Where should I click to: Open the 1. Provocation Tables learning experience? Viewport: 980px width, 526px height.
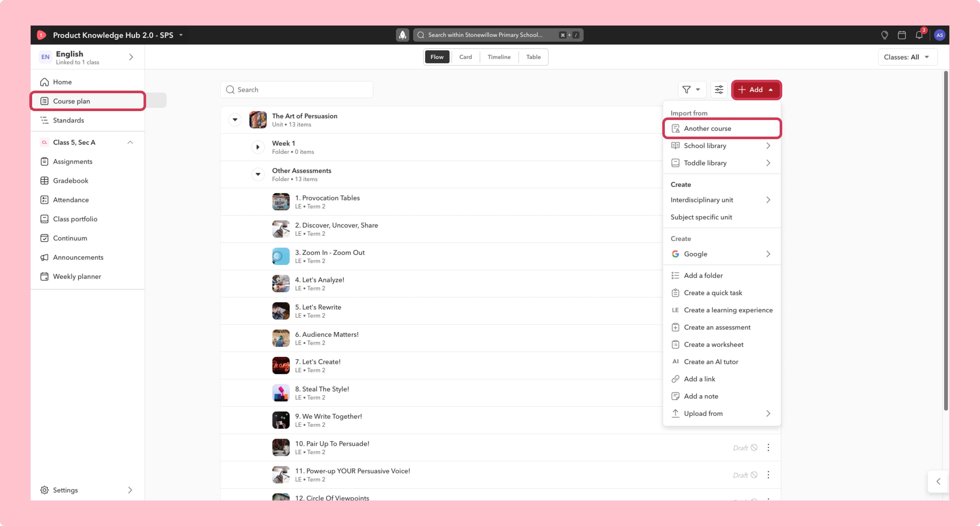coord(327,198)
